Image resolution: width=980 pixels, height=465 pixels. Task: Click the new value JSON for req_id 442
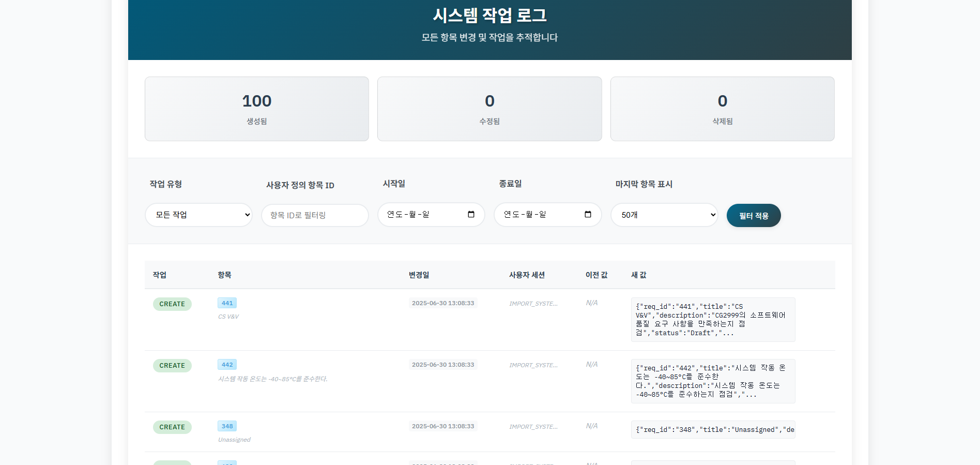(713, 381)
